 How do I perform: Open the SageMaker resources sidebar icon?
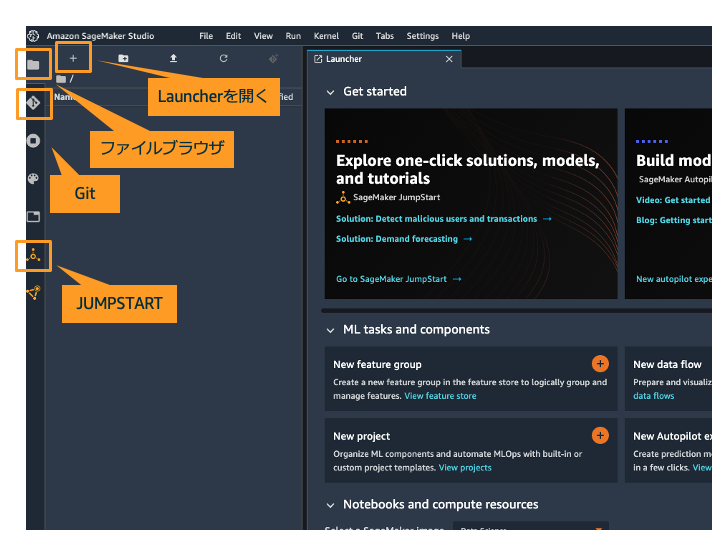(x=33, y=293)
